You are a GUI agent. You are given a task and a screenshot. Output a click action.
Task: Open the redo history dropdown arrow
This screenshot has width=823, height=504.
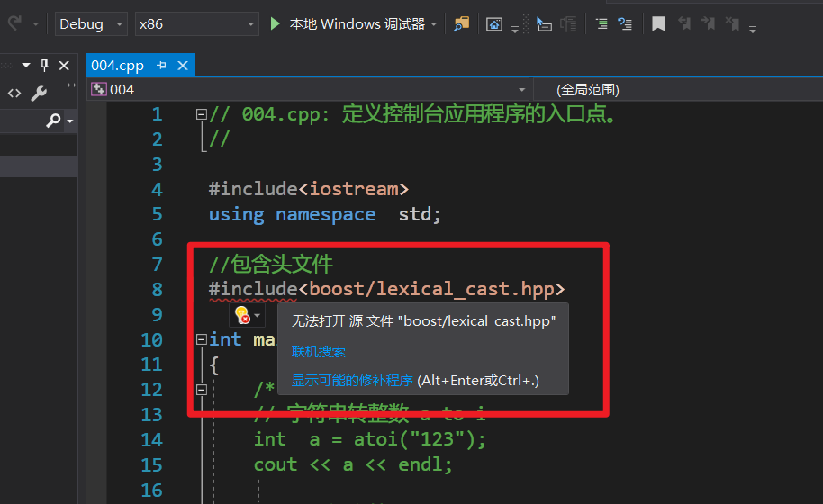[36, 24]
